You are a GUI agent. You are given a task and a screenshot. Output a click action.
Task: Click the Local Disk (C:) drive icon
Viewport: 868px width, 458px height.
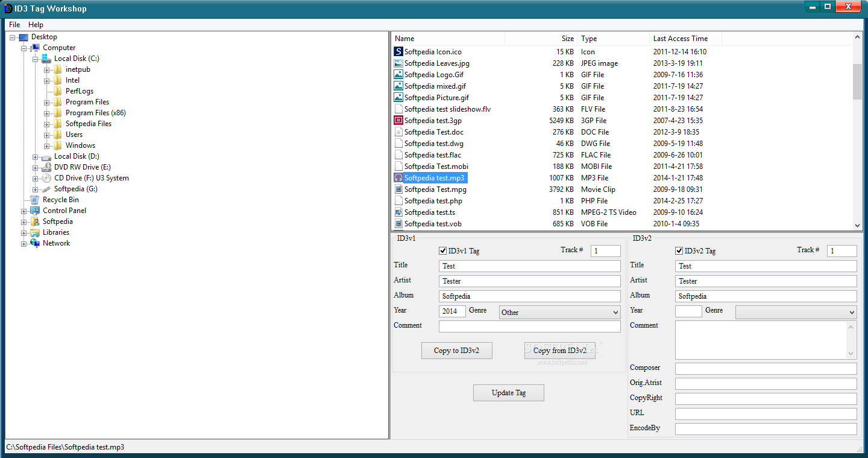(x=46, y=59)
